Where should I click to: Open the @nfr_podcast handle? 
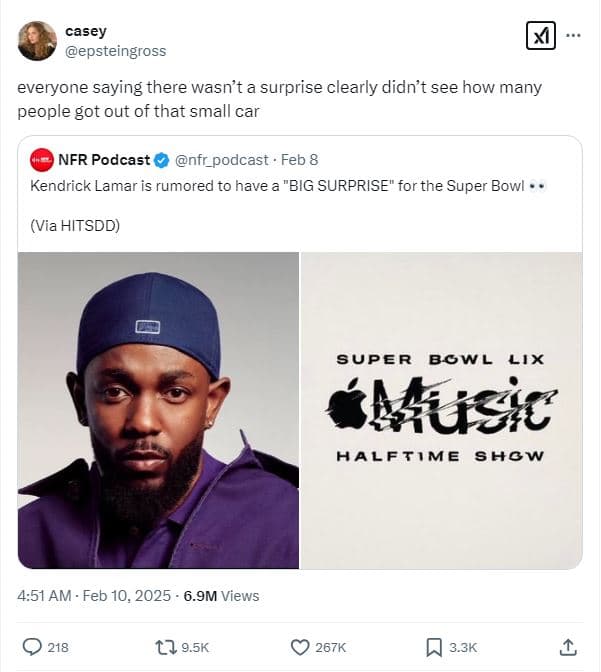pyautogui.click(x=222, y=160)
